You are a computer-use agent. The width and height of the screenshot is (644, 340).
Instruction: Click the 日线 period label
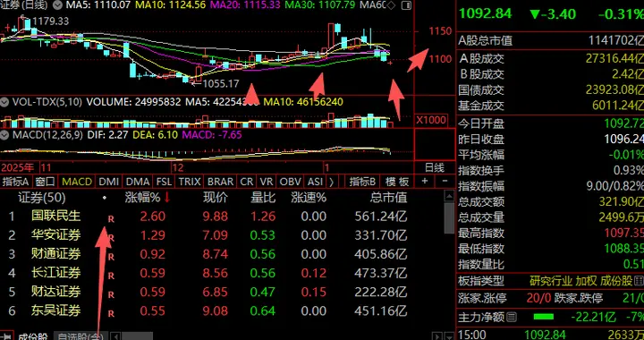tap(435, 167)
